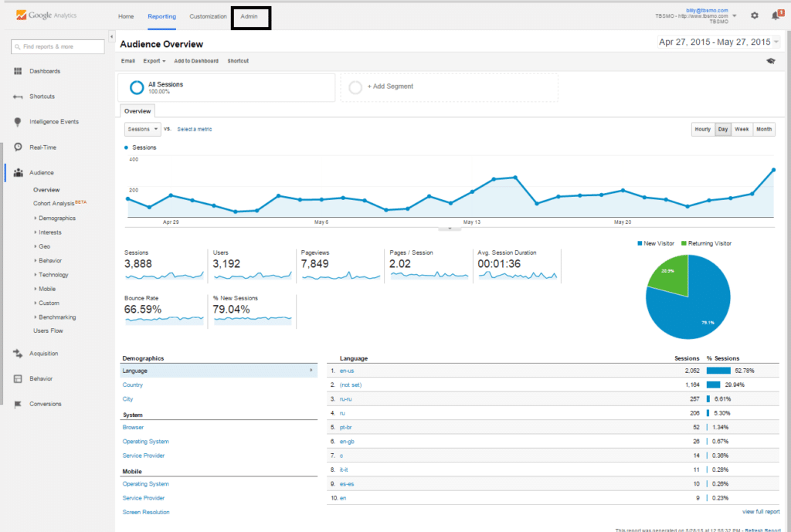Open the Customization tab
Image resolution: width=791 pixels, height=532 pixels.
pyautogui.click(x=208, y=17)
